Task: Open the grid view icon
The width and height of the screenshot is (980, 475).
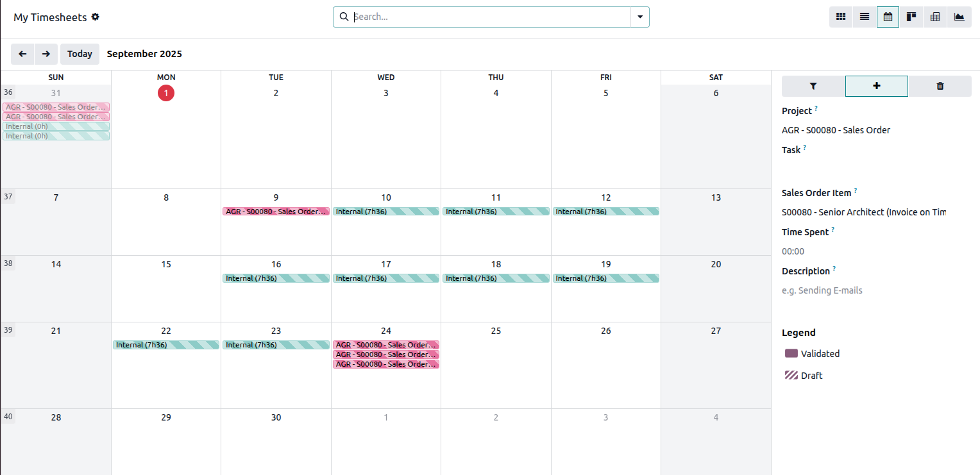Action: 841,17
